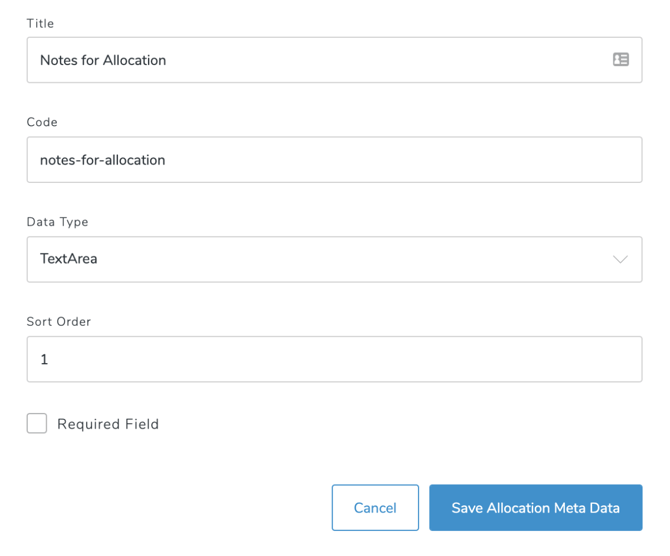Click the "Code" field label
This screenshot has width=670, height=556.
(42, 122)
